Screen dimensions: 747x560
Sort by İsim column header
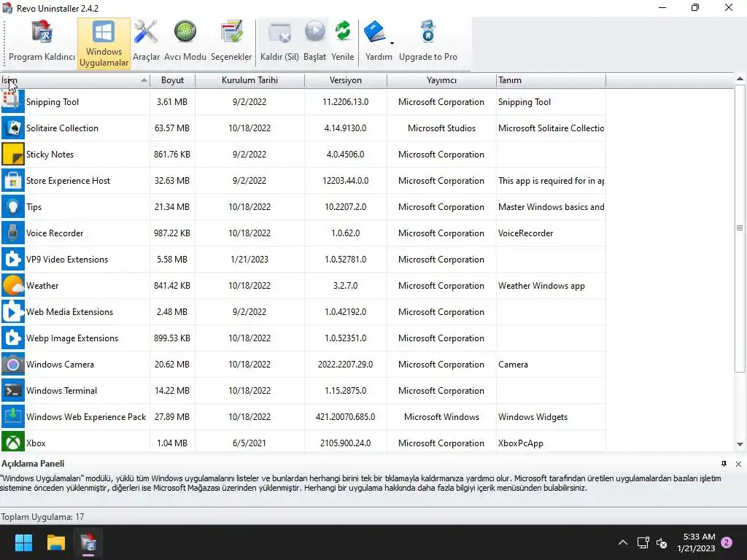[75, 80]
